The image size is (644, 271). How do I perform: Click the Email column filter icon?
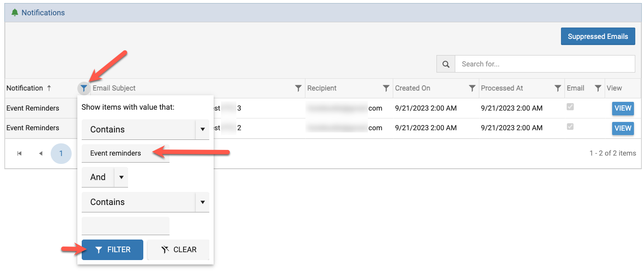[598, 88]
